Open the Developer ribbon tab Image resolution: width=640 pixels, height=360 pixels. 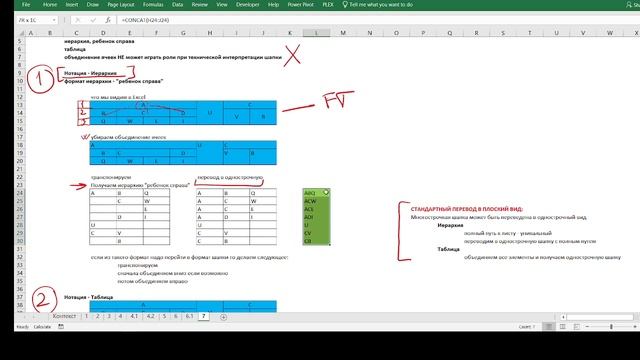tap(247, 4)
